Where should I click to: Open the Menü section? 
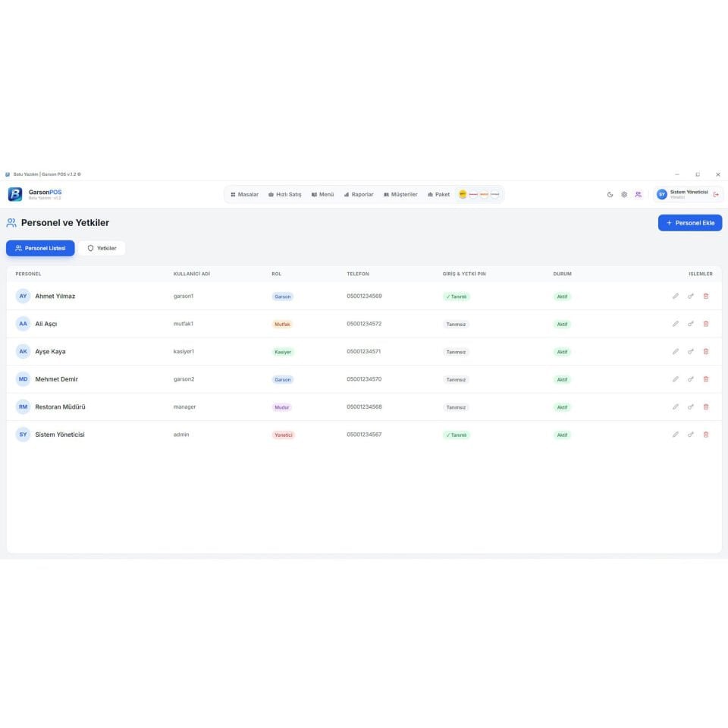[x=323, y=195]
